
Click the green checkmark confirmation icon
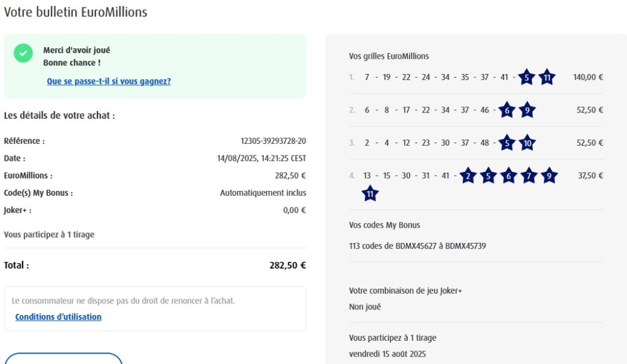(x=23, y=53)
